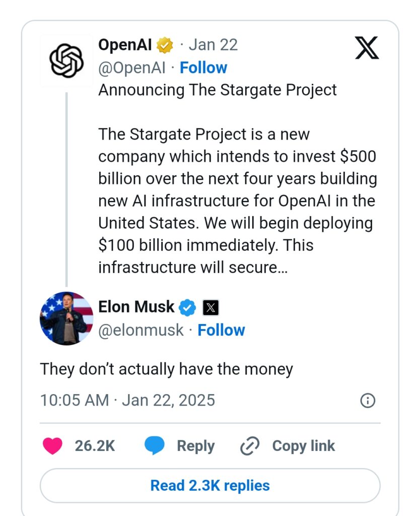
Task: Follow the @elonmusk account
Action: [222, 330]
